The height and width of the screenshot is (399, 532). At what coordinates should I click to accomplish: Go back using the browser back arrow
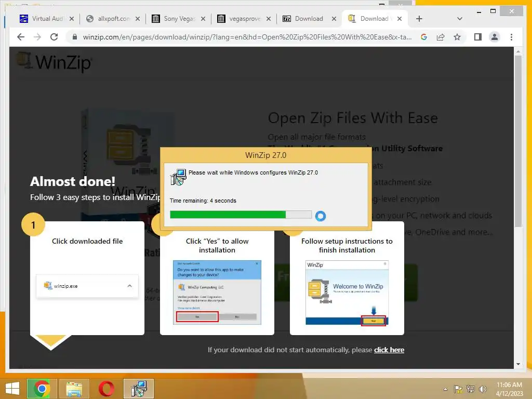click(21, 37)
